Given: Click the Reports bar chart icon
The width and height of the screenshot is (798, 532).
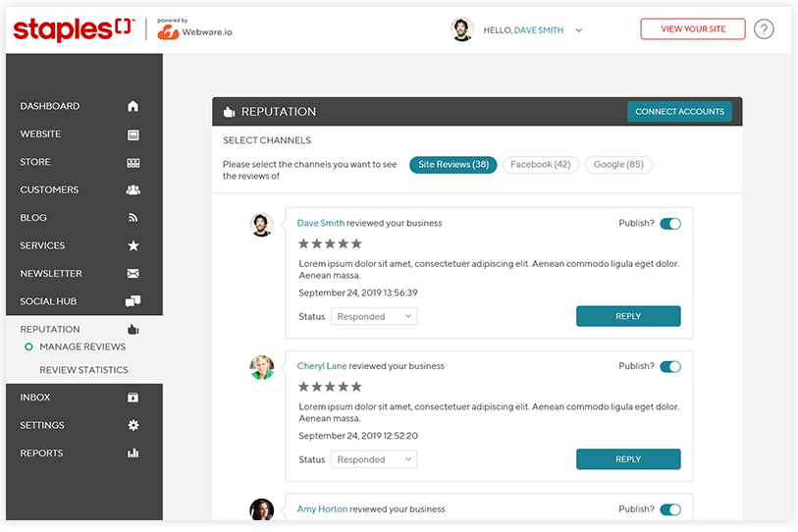Looking at the screenshot, I should coord(133,453).
